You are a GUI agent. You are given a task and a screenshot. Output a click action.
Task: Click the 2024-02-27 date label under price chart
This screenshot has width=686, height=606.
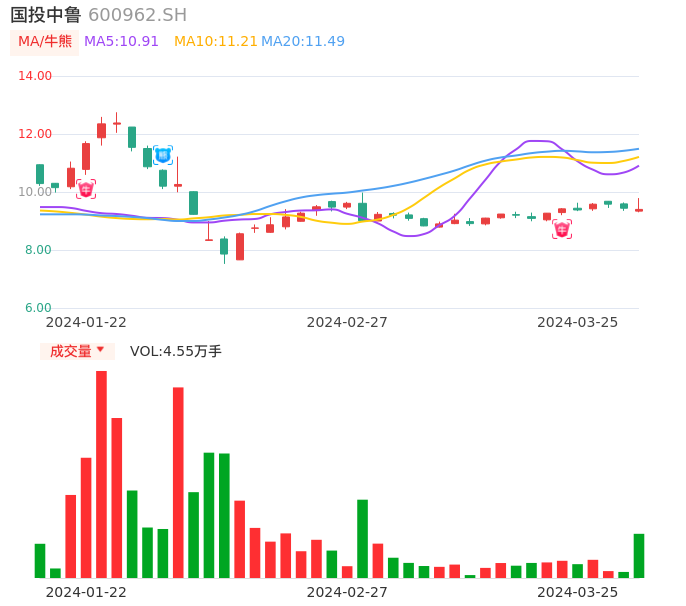click(347, 322)
